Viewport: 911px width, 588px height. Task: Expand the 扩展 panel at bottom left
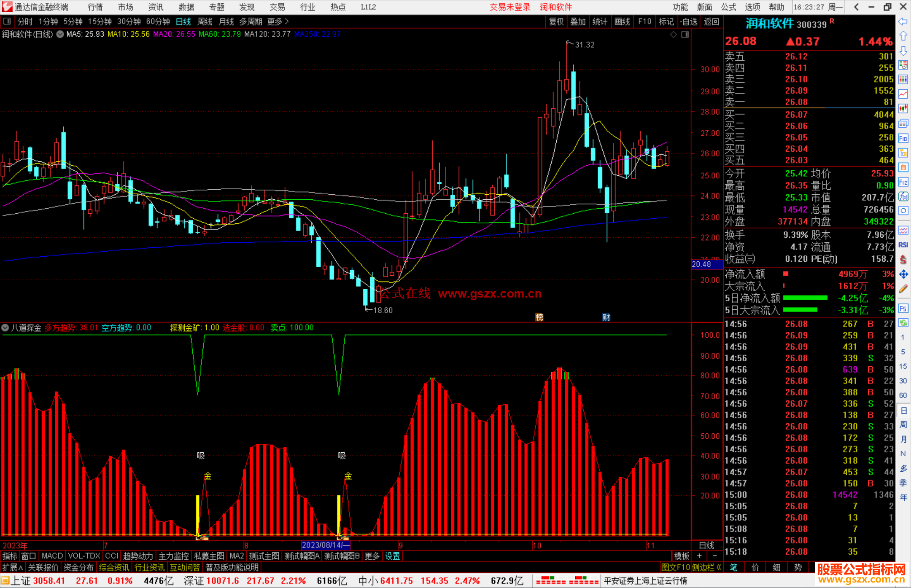(x=12, y=567)
